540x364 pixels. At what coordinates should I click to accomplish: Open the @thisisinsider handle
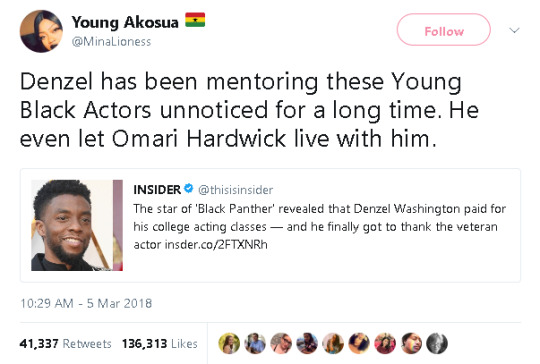click(236, 190)
